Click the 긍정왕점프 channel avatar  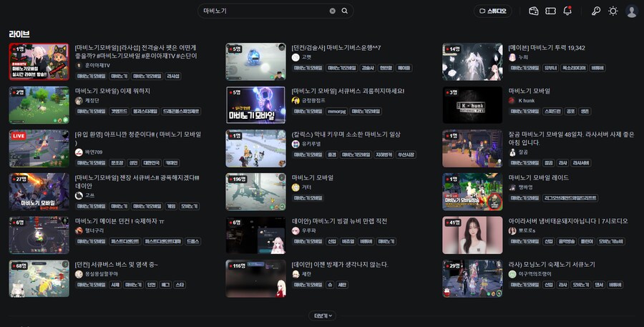click(x=296, y=101)
